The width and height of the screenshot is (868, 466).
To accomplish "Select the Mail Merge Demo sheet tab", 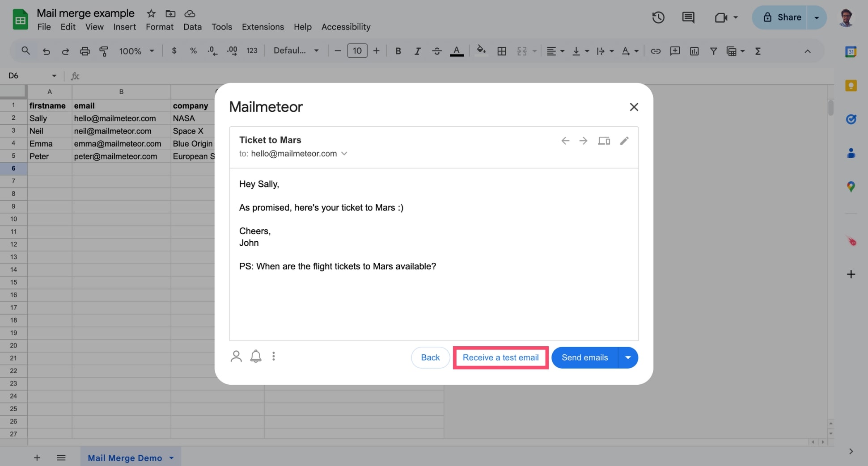I will [125, 458].
